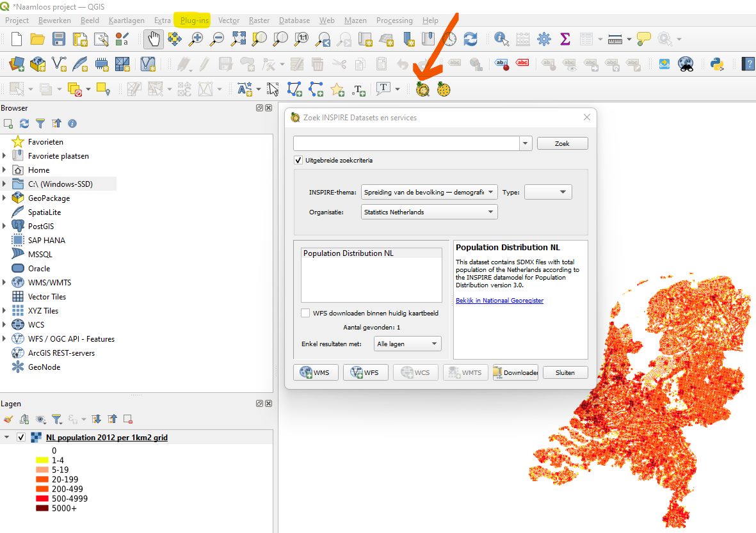Click the INSPIRE search text field
This screenshot has width=756, height=533.
pos(406,143)
